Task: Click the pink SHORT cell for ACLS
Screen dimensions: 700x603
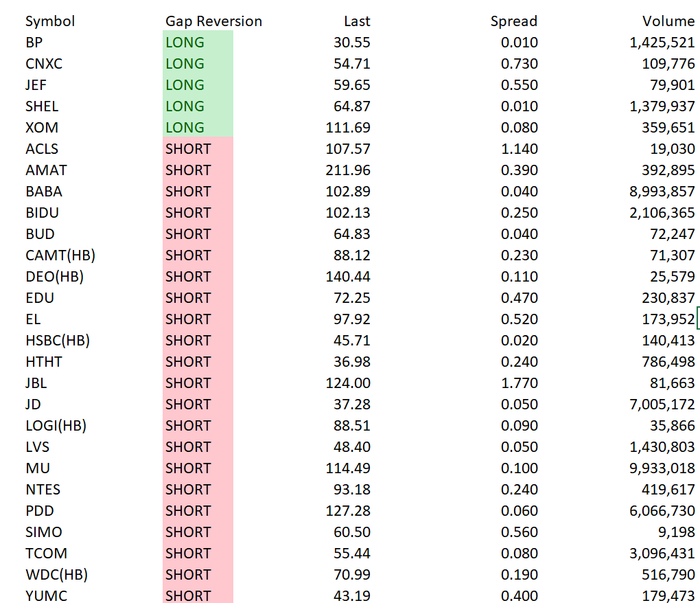Action: (x=198, y=149)
